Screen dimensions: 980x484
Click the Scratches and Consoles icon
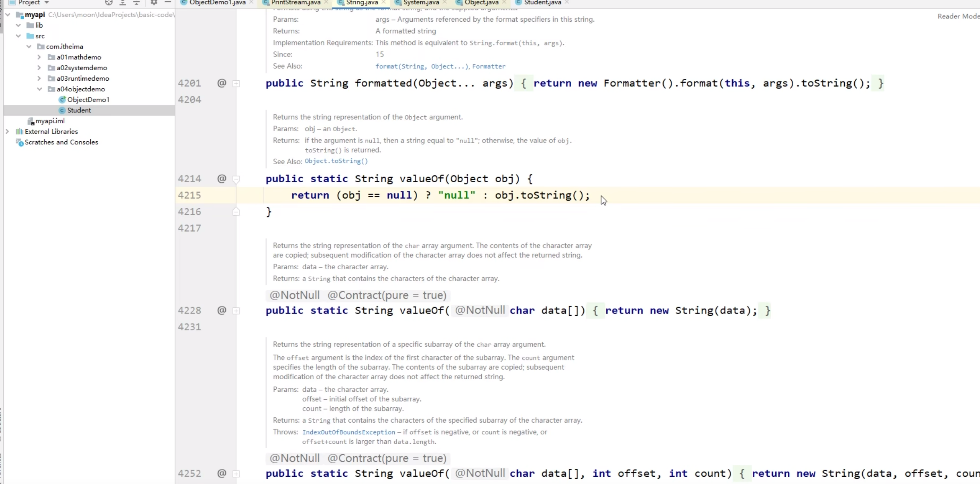20,142
